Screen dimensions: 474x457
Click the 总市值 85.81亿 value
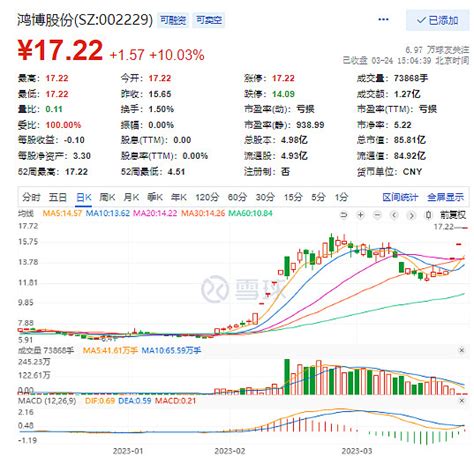pyautogui.click(x=410, y=140)
